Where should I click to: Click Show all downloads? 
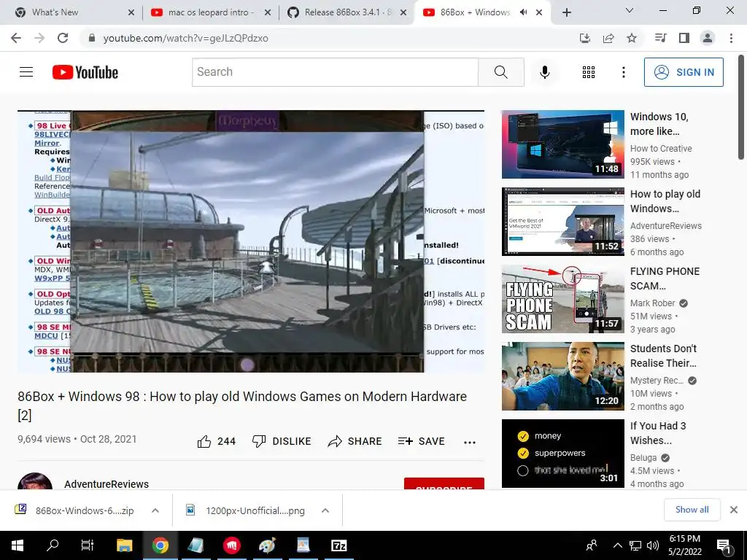[x=692, y=510]
